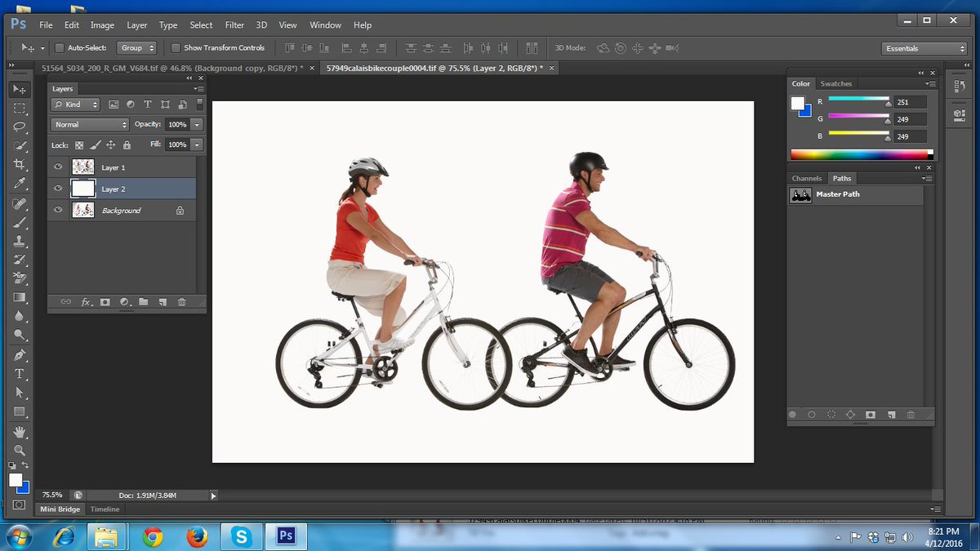Select the History Brush tool
The width and height of the screenshot is (980, 551).
pos(20,260)
